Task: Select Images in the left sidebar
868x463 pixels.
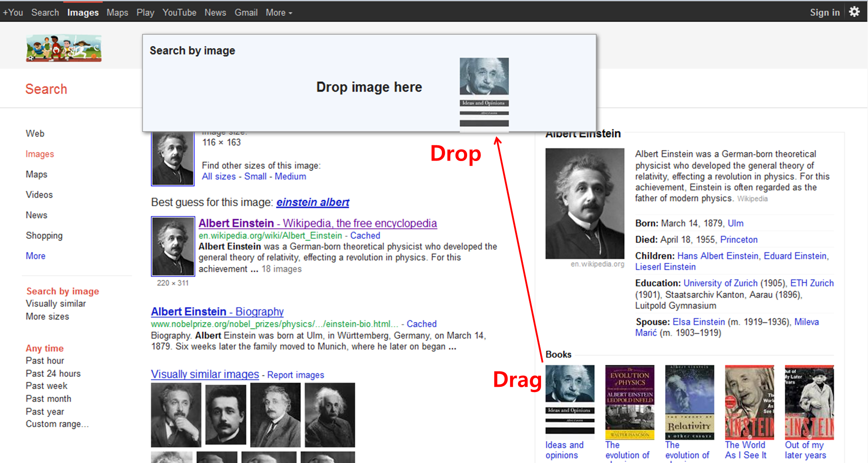Action: pyautogui.click(x=40, y=154)
